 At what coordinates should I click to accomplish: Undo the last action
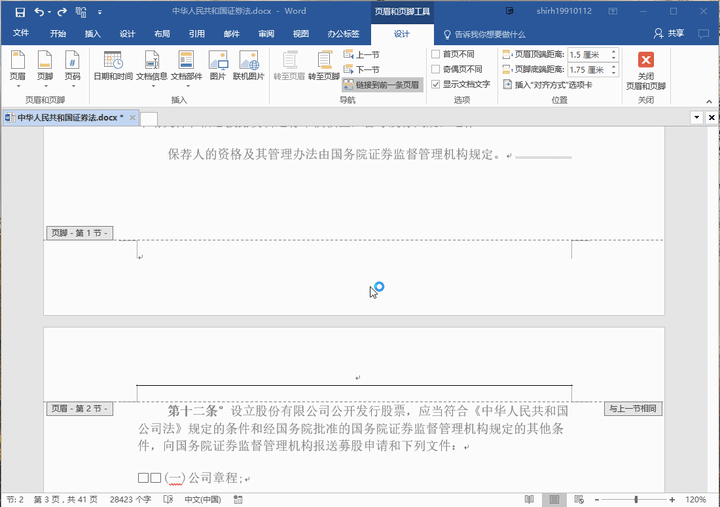pos(39,12)
